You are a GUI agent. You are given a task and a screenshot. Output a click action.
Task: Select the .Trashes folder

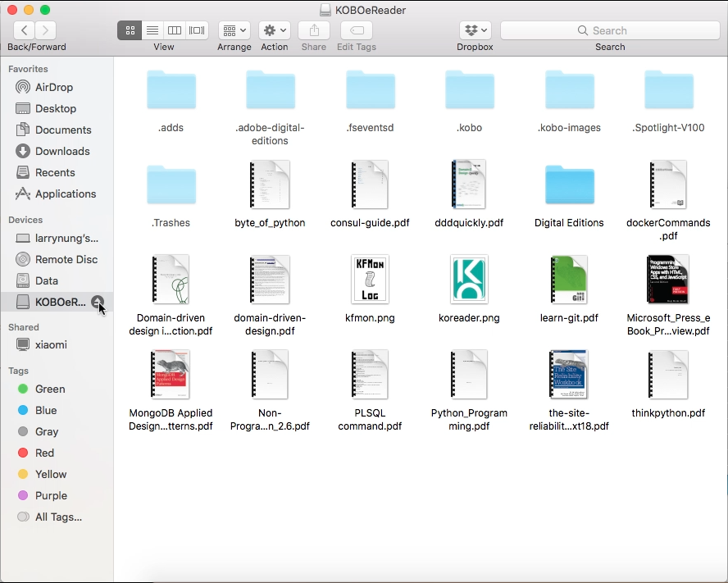click(x=171, y=184)
